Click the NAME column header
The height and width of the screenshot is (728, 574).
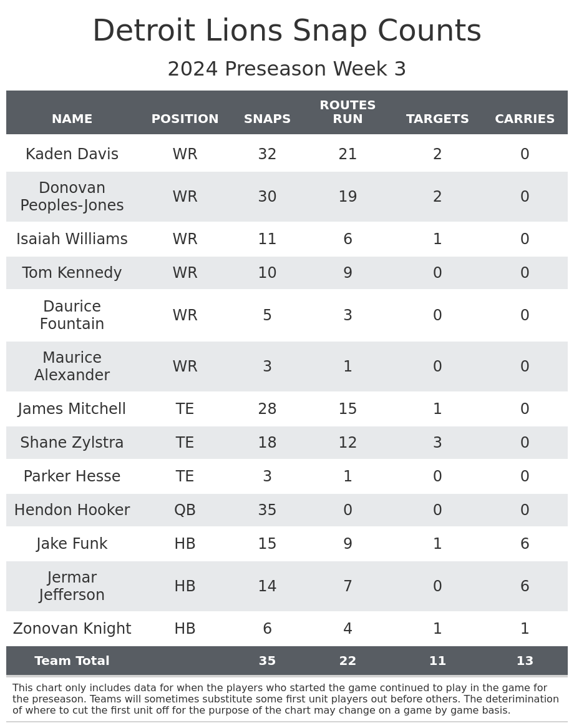72,119
